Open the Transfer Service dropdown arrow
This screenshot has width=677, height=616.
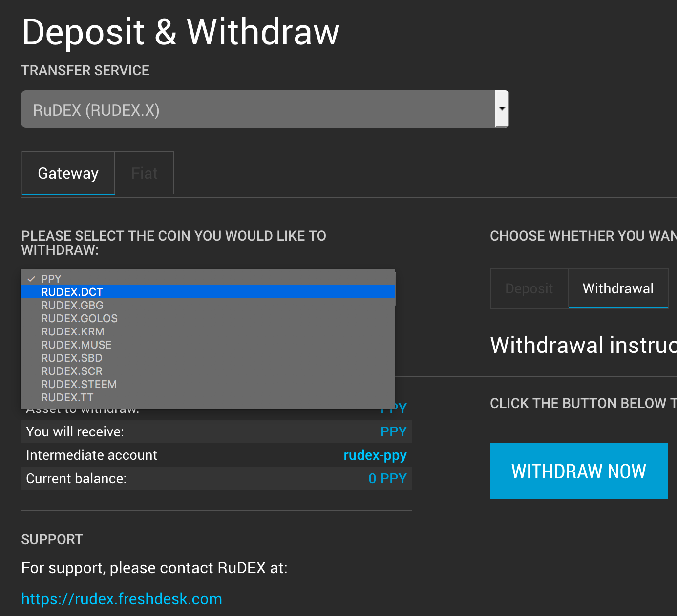coord(502,109)
